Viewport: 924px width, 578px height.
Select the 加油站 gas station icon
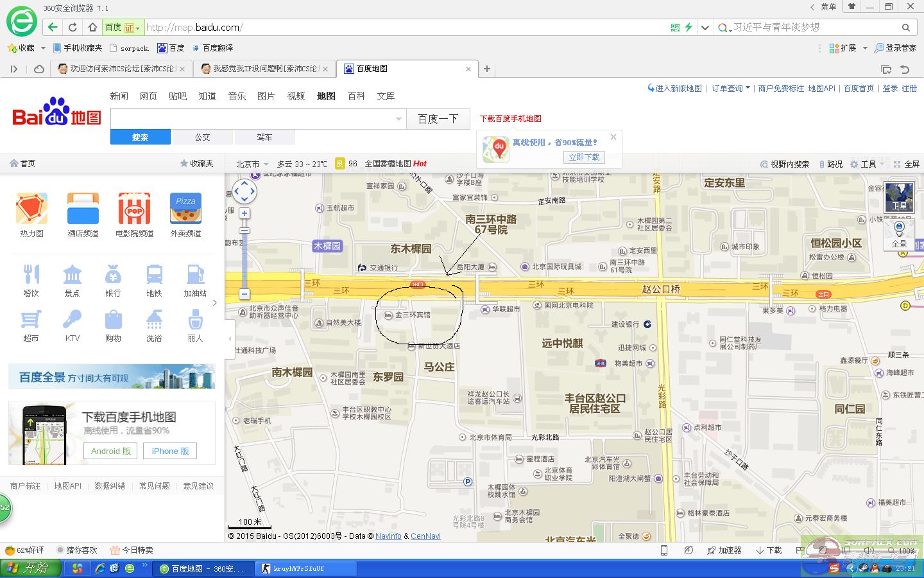[195, 274]
